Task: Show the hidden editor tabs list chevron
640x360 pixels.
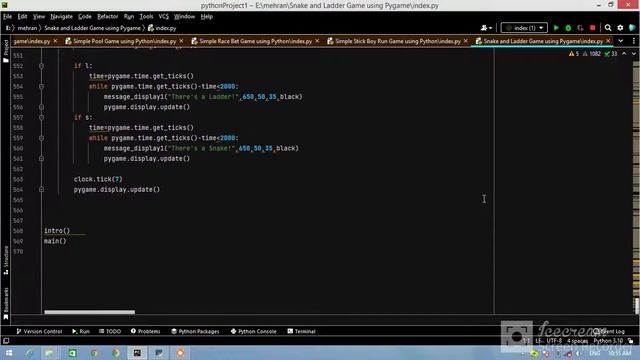Action: pyautogui.click(x=620, y=41)
